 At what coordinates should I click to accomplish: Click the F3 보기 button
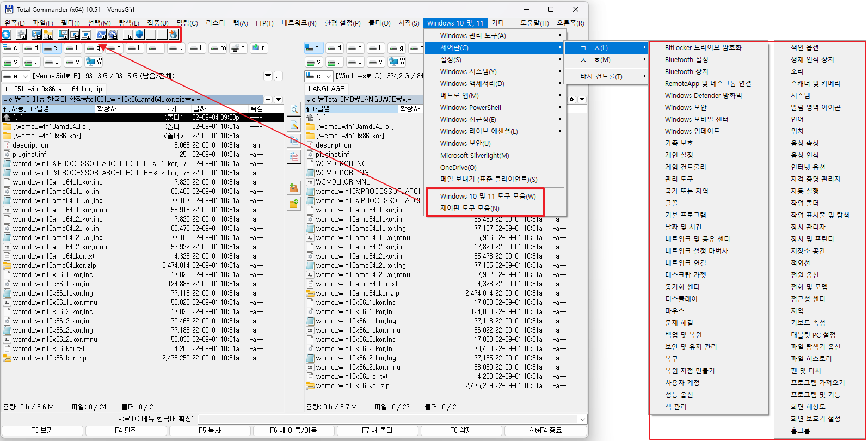tap(42, 431)
